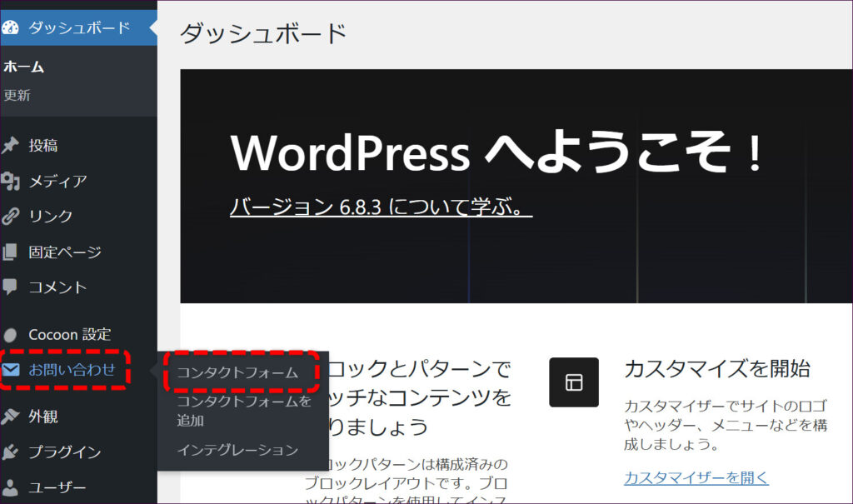Choose インテグレーション in the flyout submenu
Screen dimensions: 853x504
coord(237,450)
